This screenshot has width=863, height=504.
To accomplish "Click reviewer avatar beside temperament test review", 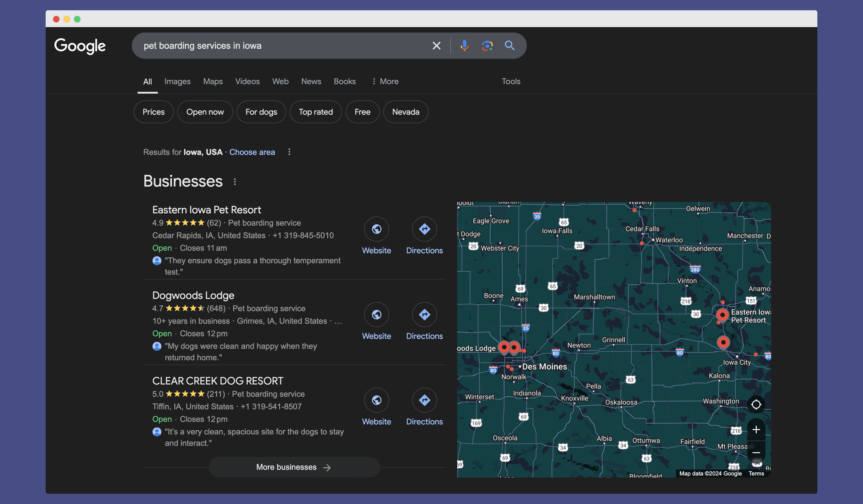I will coord(157,261).
